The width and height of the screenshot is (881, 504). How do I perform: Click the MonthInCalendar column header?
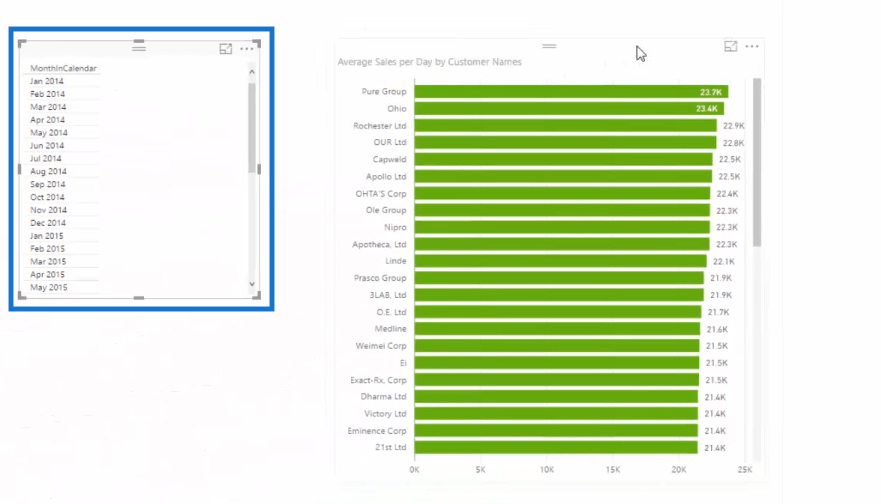pyautogui.click(x=63, y=68)
